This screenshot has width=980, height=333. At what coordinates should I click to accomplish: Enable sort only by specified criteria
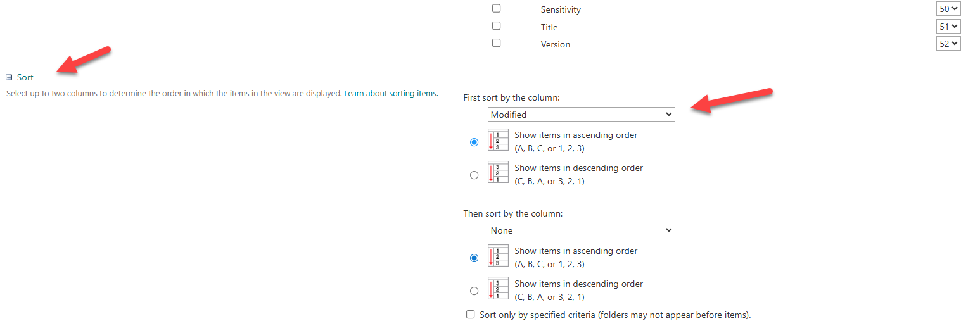coord(470,315)
